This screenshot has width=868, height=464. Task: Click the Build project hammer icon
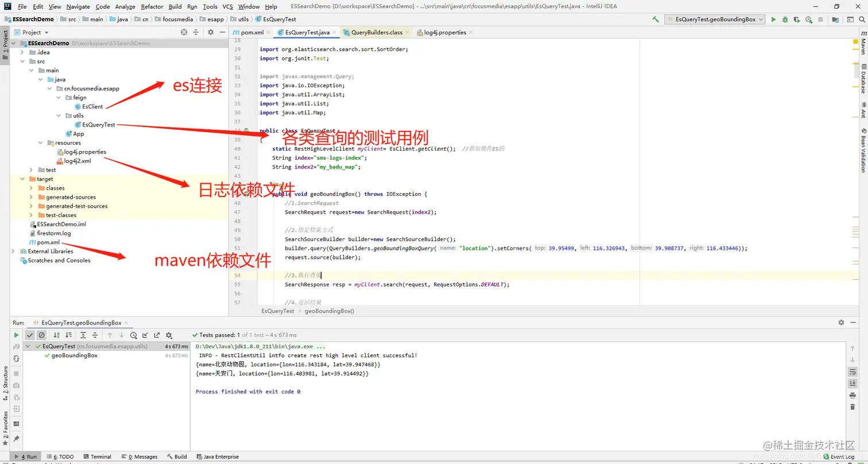tap(656, 19)
